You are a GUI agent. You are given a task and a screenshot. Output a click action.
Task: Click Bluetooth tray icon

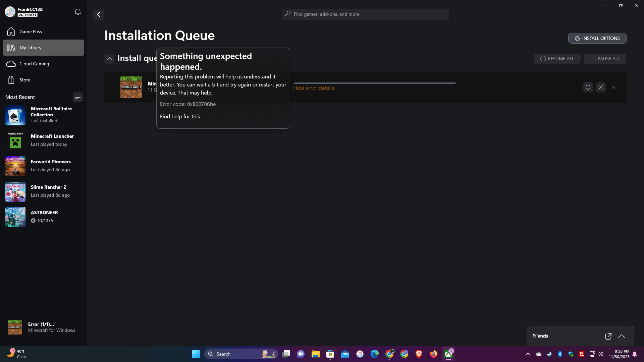(560, 354)
